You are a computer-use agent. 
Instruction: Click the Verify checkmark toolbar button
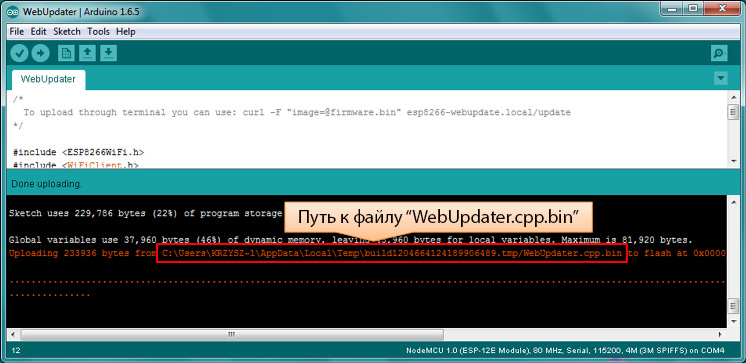coord(20,53)
